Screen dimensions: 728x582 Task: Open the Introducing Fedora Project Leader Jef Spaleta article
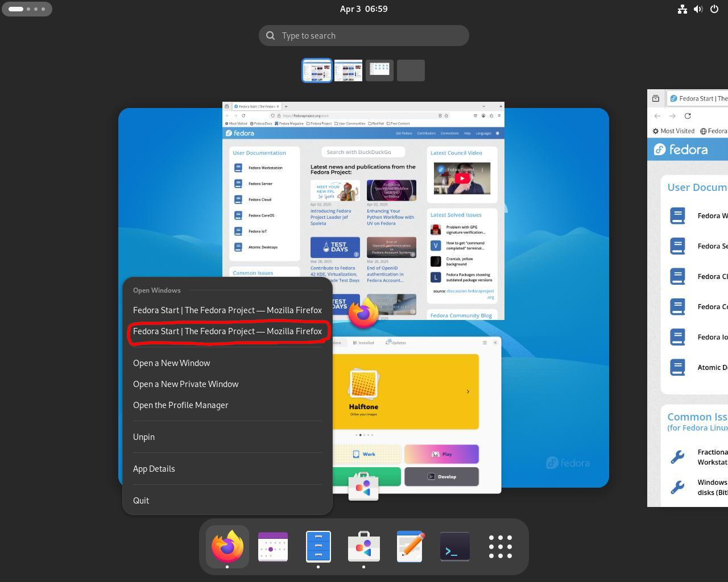tap(330, 217)
